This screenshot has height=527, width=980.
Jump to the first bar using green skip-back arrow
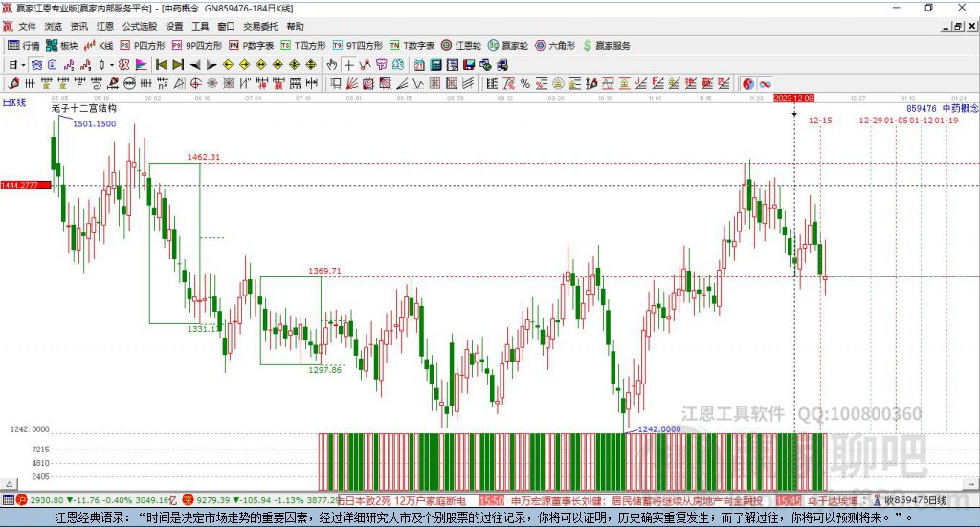(161, 65)
